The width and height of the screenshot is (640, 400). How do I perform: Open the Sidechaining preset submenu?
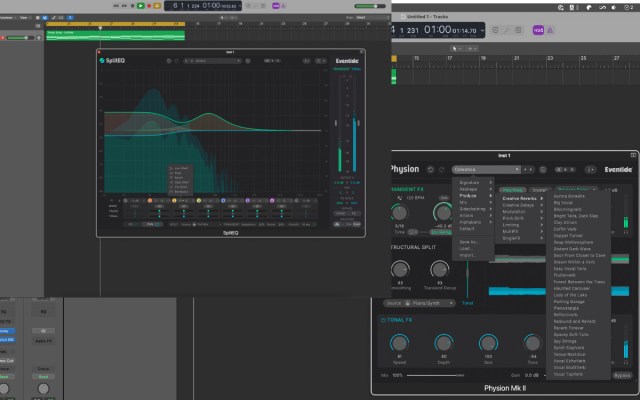tap(475, 209)
